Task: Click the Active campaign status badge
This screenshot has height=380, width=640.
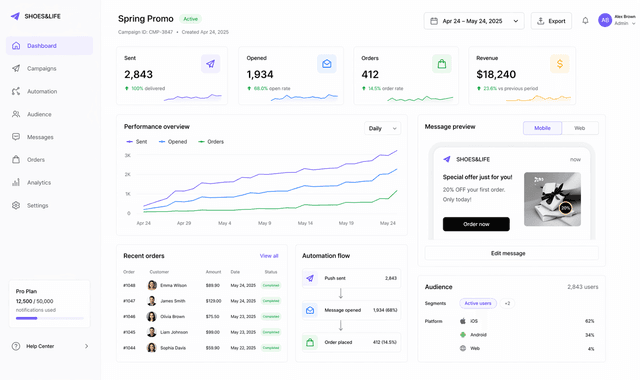Action: 190,19
